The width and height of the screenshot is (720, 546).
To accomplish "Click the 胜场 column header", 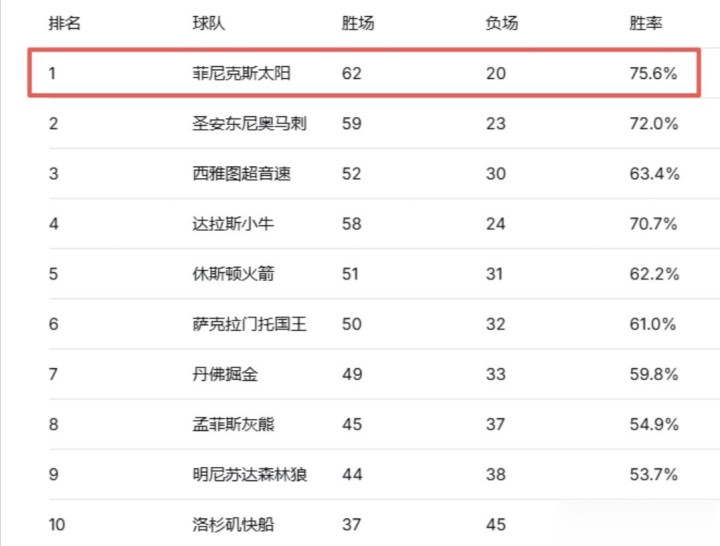I will click(358, 24).
